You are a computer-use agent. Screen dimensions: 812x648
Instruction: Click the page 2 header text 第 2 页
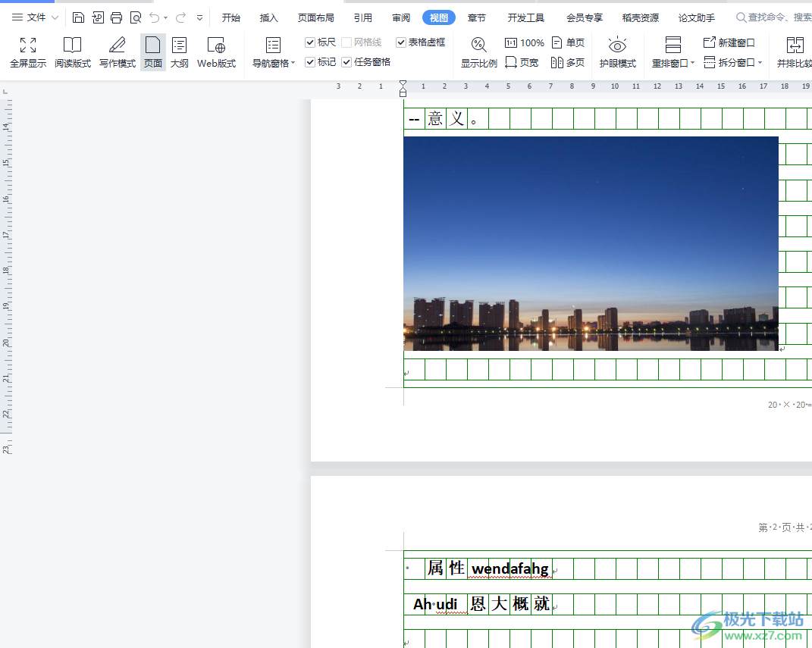tap(774, 527)
